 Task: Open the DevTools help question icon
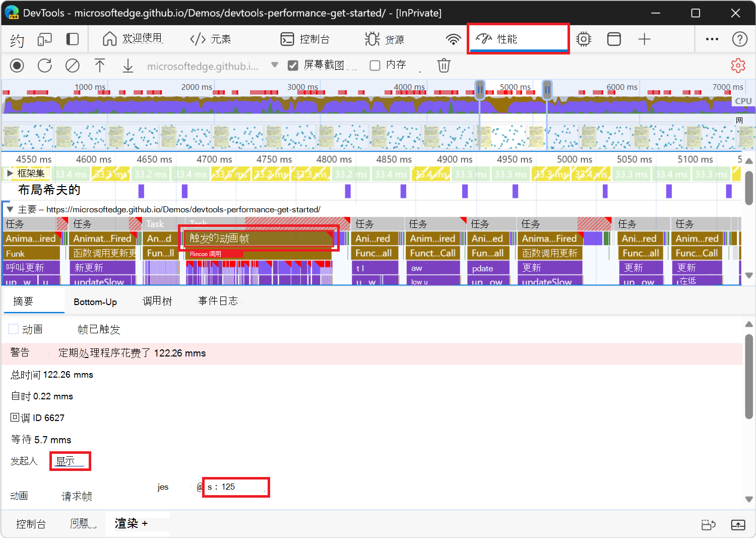739,39
